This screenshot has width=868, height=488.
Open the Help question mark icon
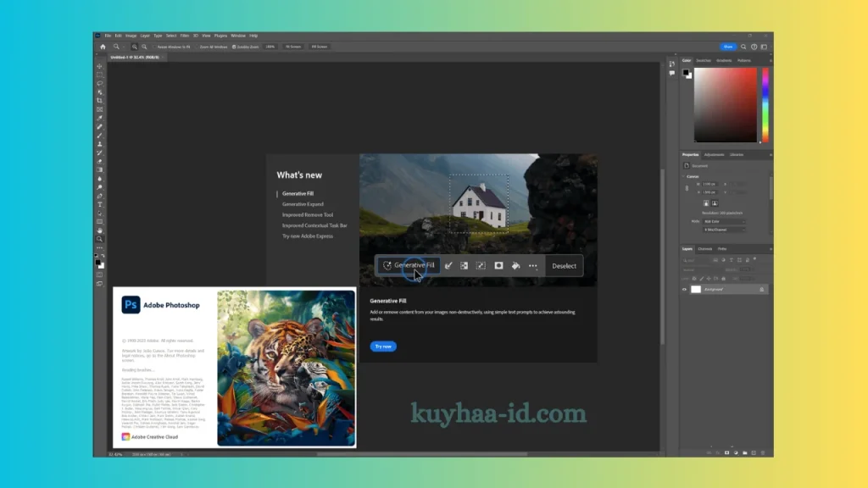click(754, 47)
